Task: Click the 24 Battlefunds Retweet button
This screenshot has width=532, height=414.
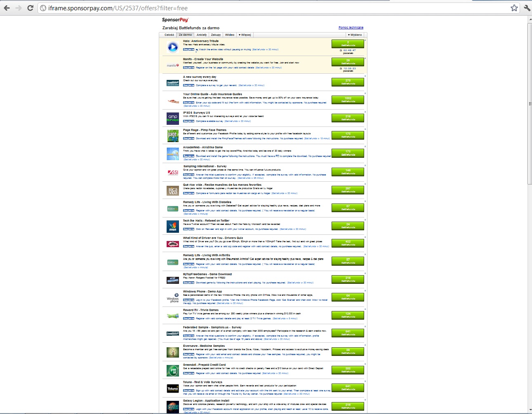Action: point(348,226)
